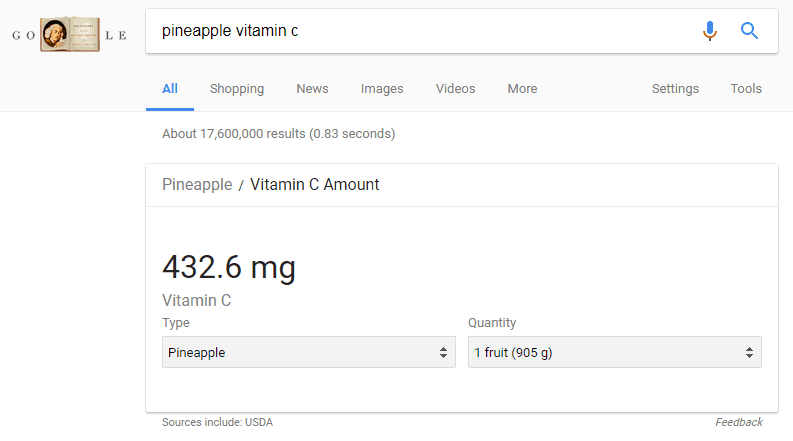Click into the search box with 'pineapple vitamin c'
793x441 pixels.
(x=425, y=31)
